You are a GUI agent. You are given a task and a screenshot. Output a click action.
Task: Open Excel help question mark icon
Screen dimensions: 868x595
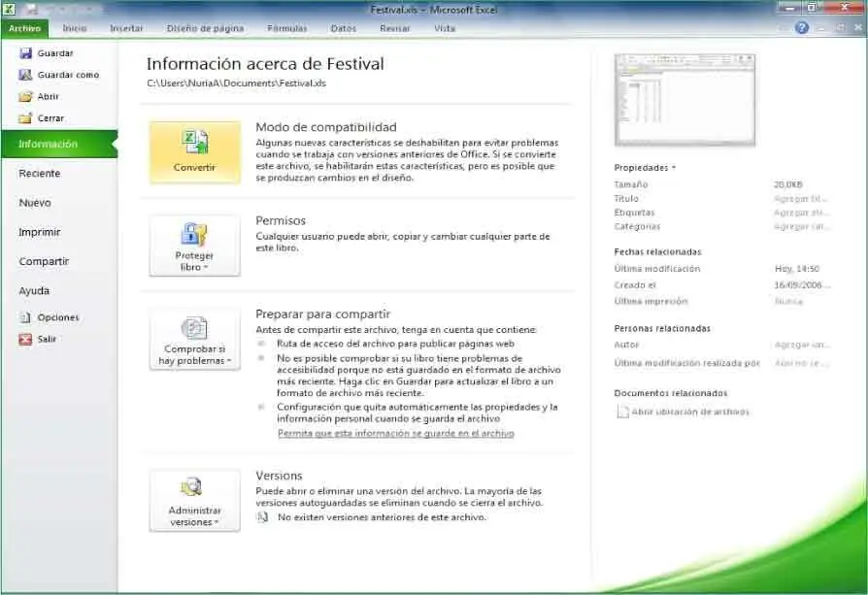coord(802,27)
